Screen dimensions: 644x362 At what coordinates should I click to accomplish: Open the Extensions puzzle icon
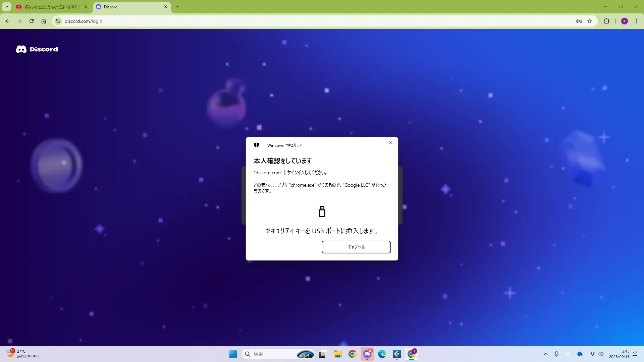point(606,21)
